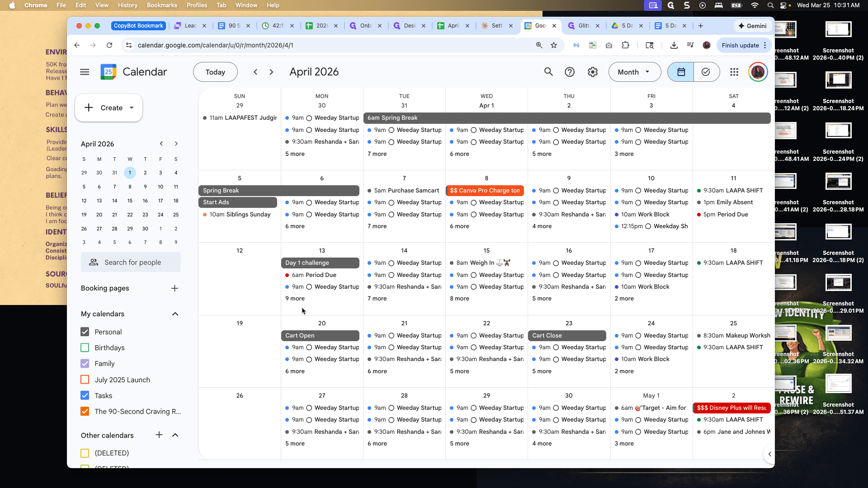The width and height of the screenshot is (868, 488).
Task: Uncheck the Personal calendar checkbox
Action: [x=85, y=332]
